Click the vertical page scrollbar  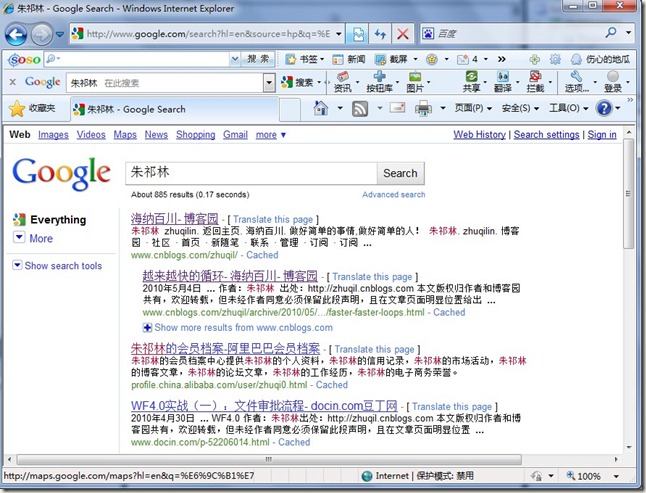pos(628,194)
